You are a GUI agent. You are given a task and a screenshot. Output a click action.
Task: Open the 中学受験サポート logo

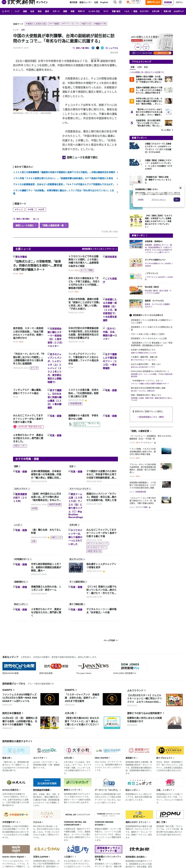click(16, 814)
